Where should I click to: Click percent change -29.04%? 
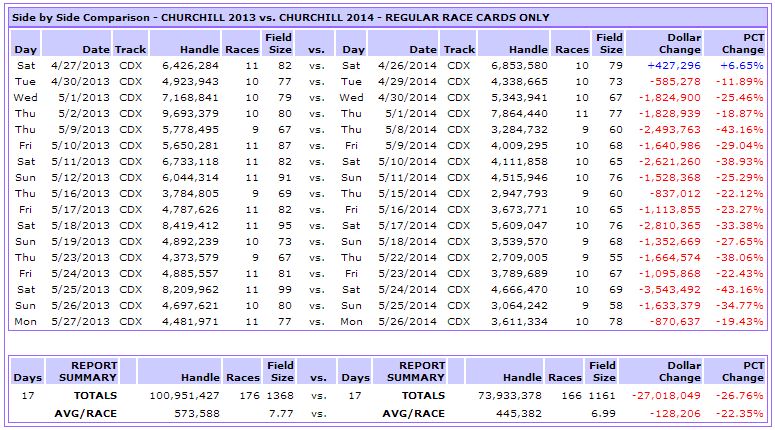click(739, 146)
